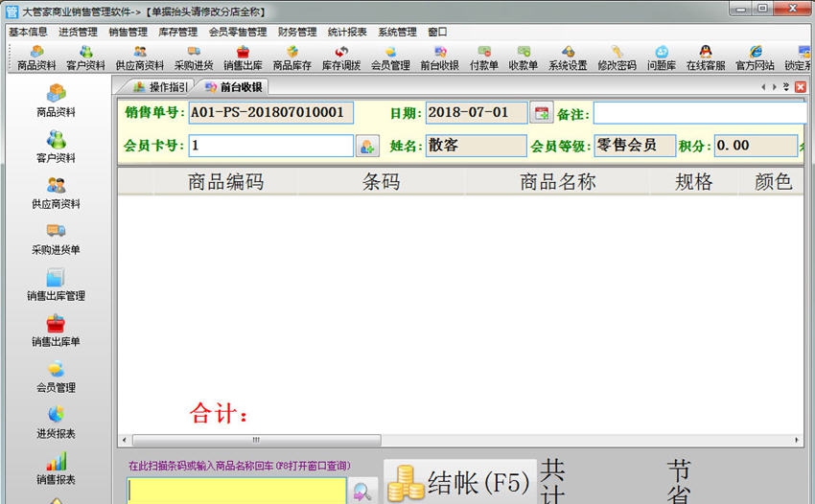Click the 会员等级 field
The image size is (815, 504).
point(635,146)
